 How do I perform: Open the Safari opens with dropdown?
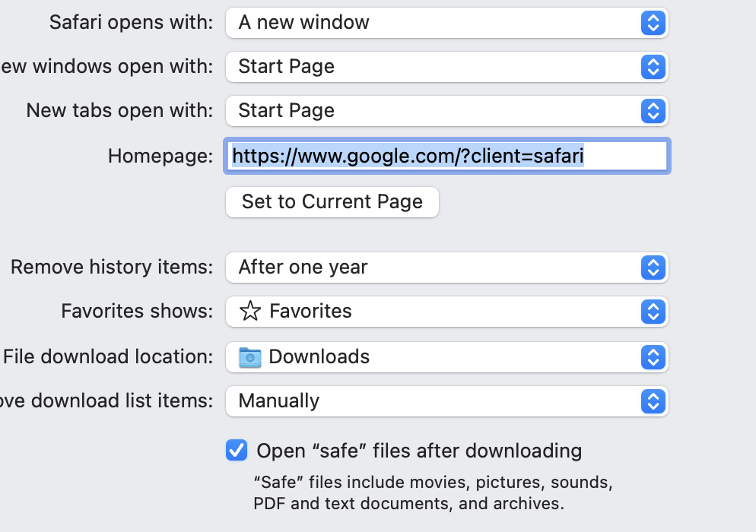(x=446, y=23)
